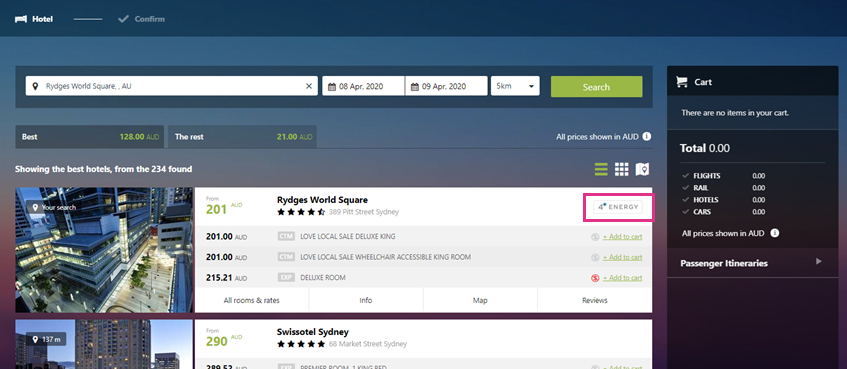Open the 09 Apr. 2020 check-out date field
This screenshot has width=847, height=369.
coord(446,86)
